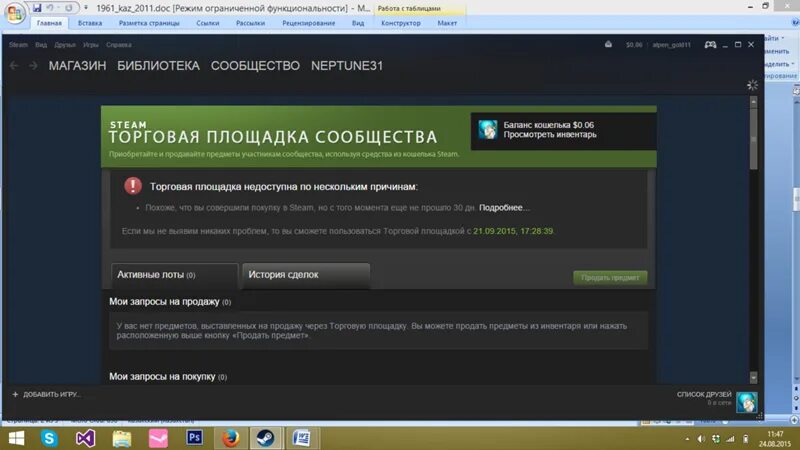800x450 pixels.
Task: Click the Подробнее link in the warning
Action: pos(502,208)
